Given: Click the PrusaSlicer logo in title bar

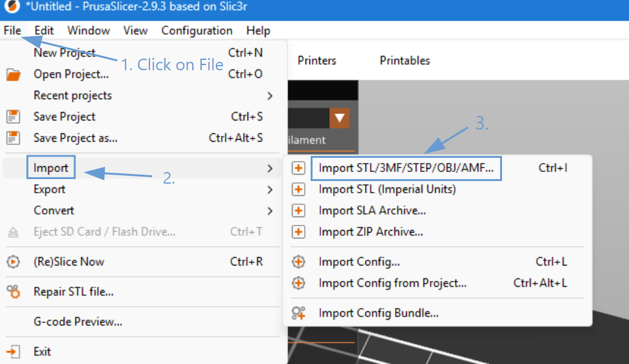Looking at the screenshot, I should click(x=12, y=6).
